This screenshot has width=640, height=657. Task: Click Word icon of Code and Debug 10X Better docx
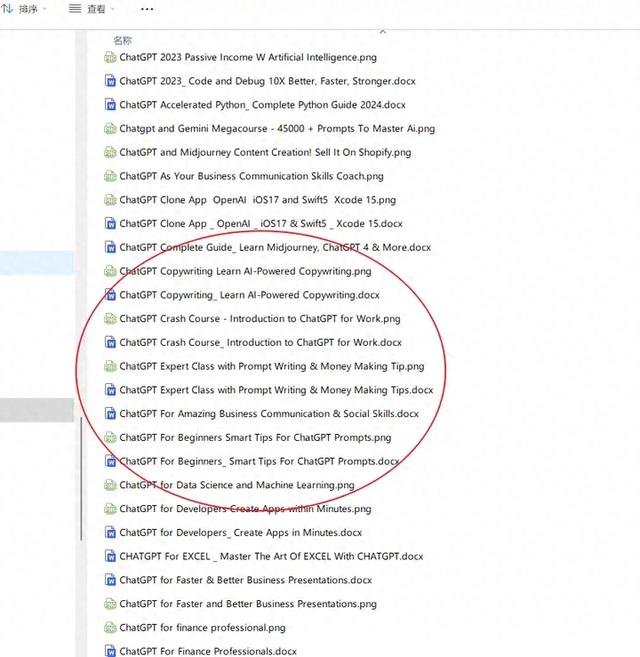(x=110, y=81)
